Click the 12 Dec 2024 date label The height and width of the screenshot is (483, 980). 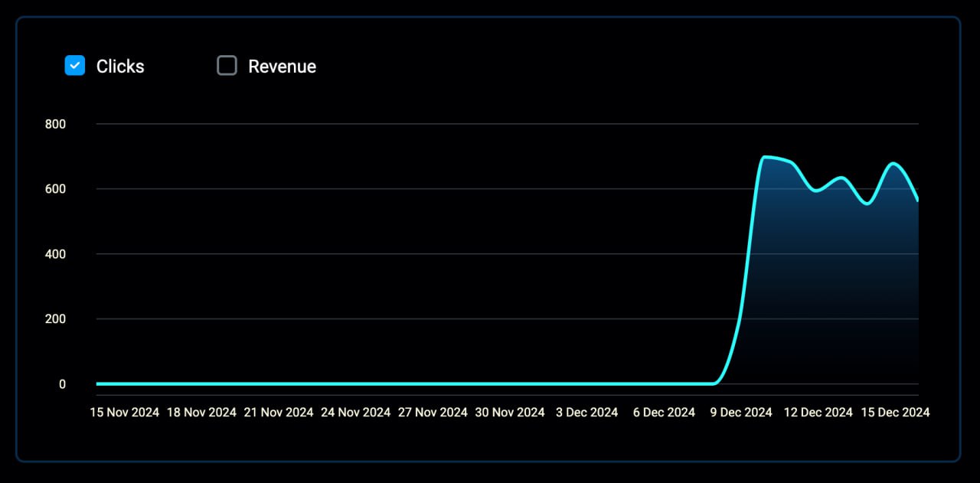(818, 413)
